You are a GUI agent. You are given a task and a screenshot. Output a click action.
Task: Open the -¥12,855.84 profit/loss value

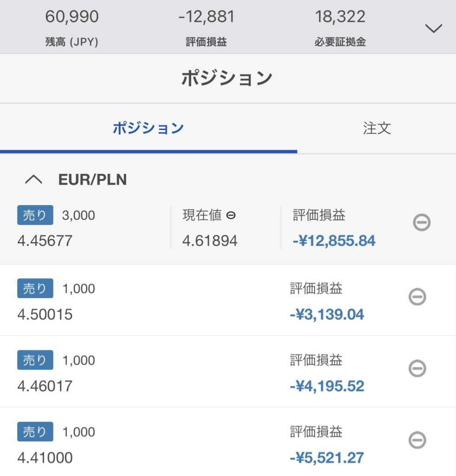click(334, 241)
